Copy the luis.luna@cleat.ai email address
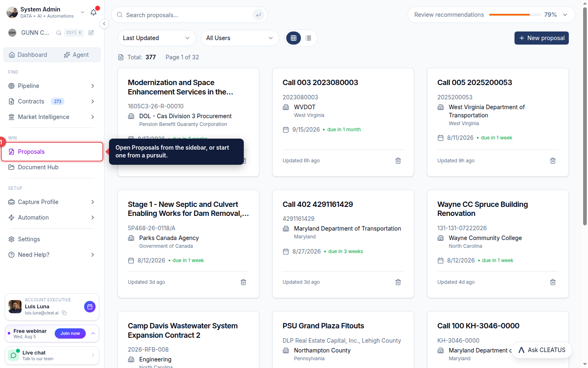Image resolution: width=588 pixels, height=368 pixels. click(x=64, y=313)
